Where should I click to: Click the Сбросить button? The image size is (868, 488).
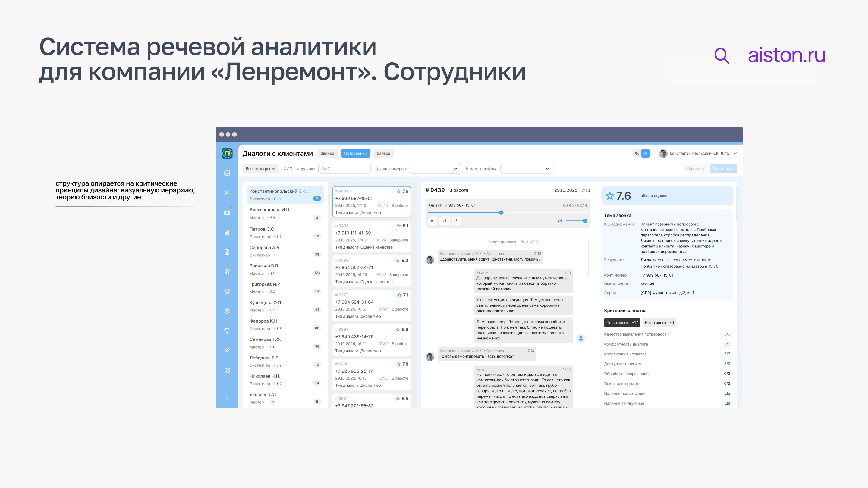[x=695, y=168]
